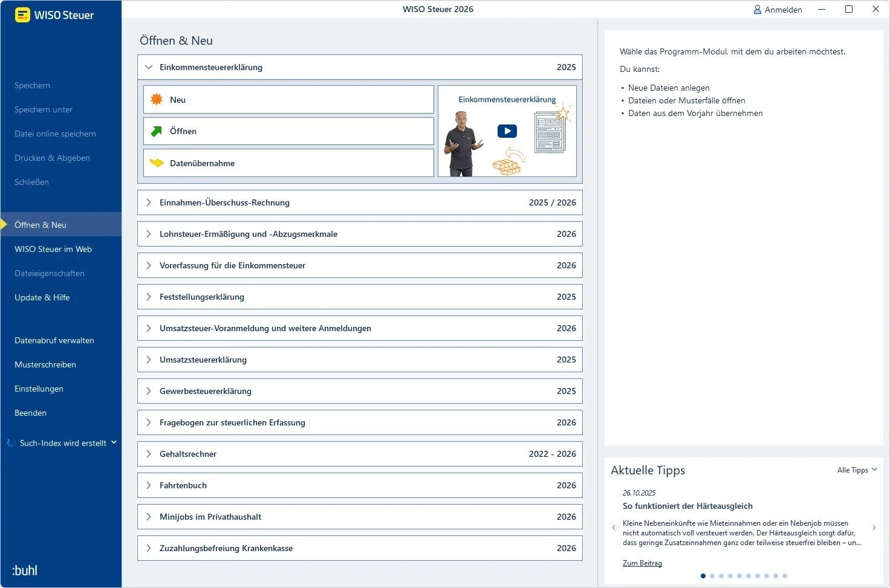Expand Such-Index wird erstellt dropdown

pyautogui.click(x=114, y=442)
